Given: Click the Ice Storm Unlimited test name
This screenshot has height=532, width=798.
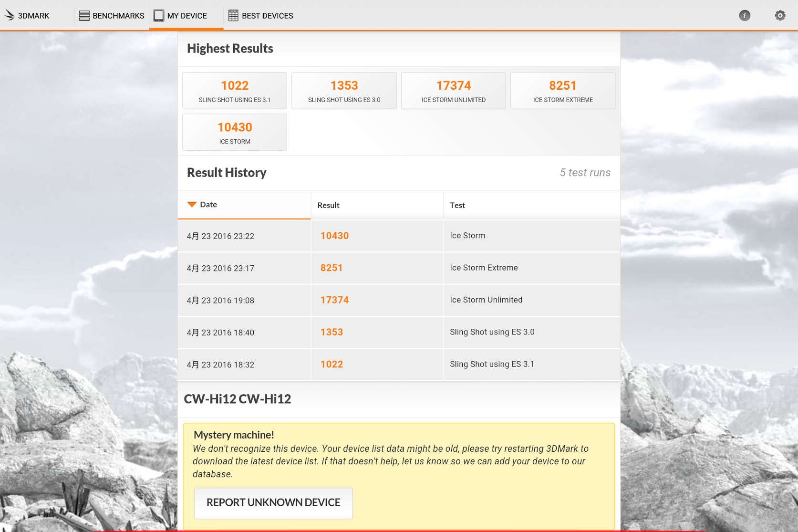Looking at the screenshot, I should click(x=486, y=300).
